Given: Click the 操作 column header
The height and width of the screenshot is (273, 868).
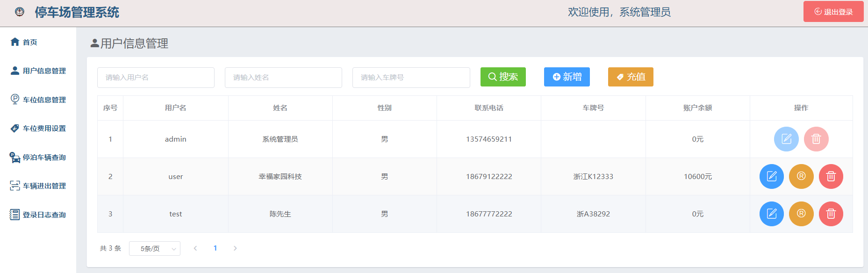Looking at the screenshot, I should [801, 108].
